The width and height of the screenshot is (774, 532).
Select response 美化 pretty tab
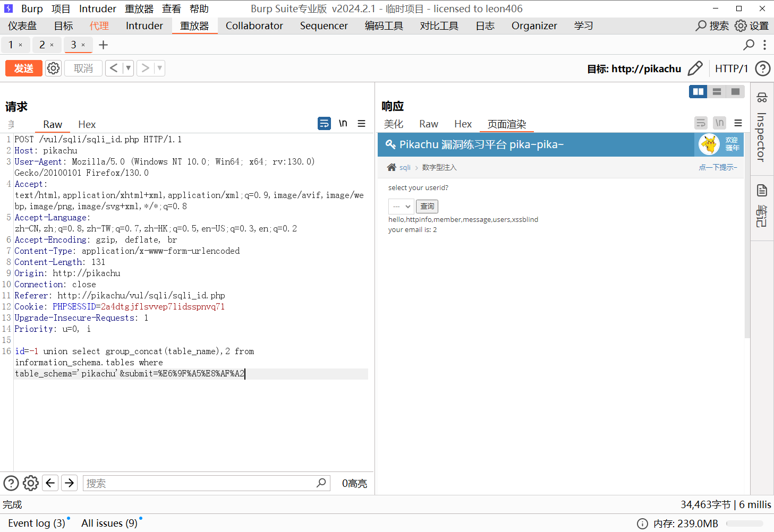tap(394, 124)
